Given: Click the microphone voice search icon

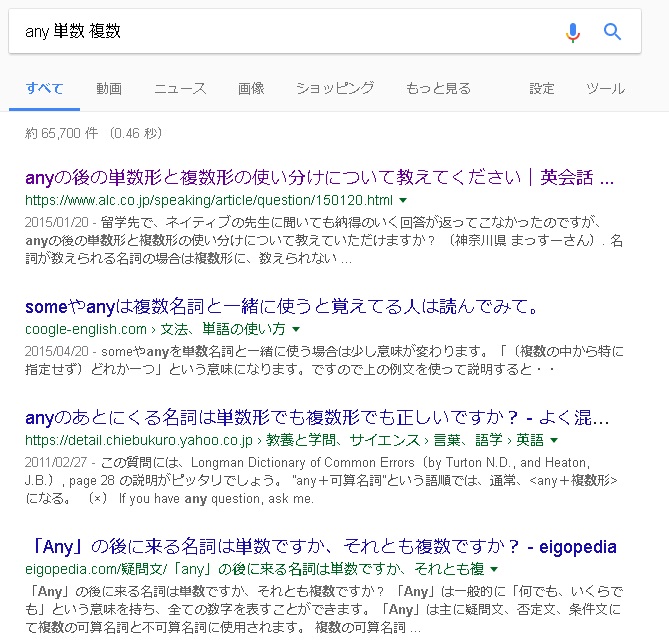Looking at the screenshot, I should pyautogui.click(x=573, y=32).
